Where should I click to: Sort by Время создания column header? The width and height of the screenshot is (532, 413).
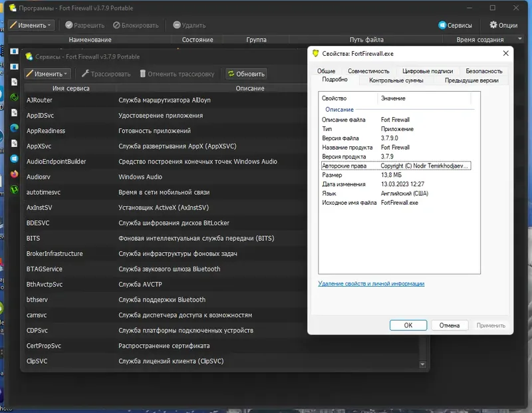[479, 40]
